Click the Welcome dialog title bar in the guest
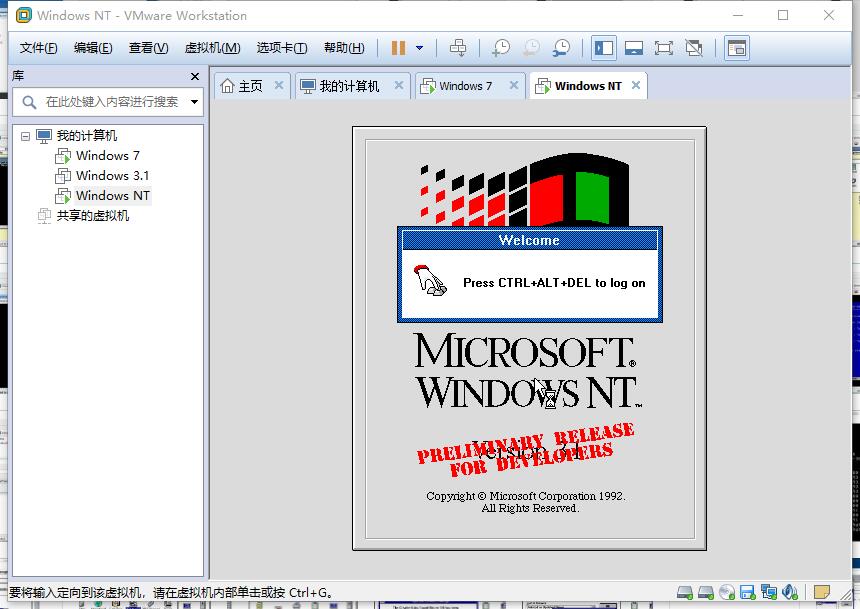The height and width of the screenshot is (609, 860). click(529, 240)
